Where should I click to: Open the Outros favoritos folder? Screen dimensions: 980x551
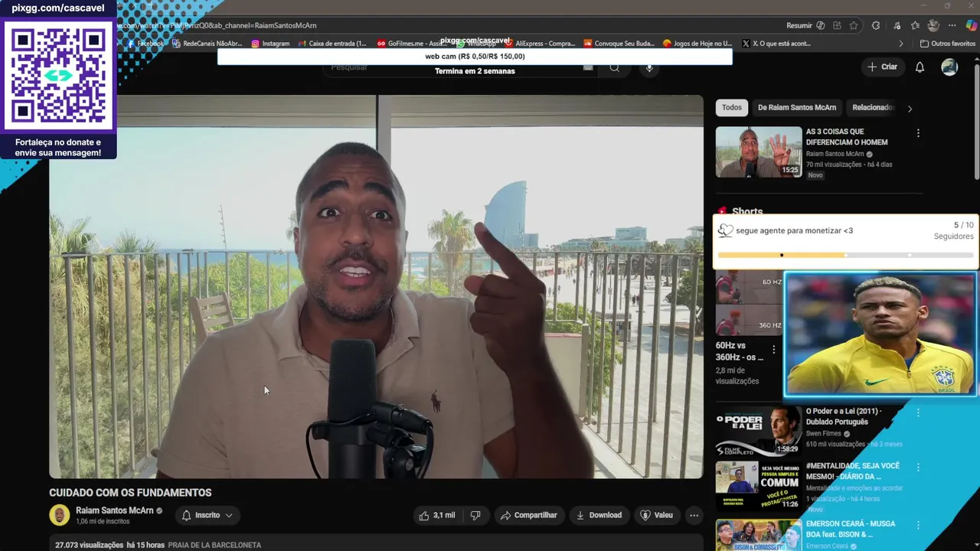tap(948, 44)
